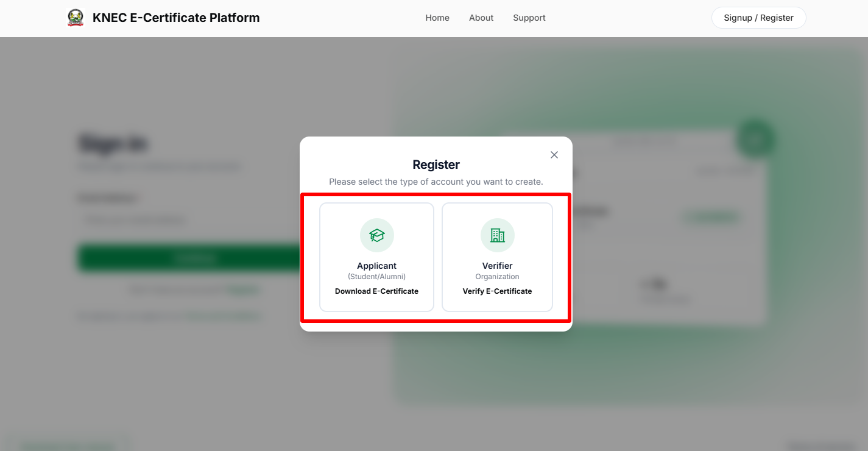Image resolution: width=868 pixels, height=451 pixels.
Task: Click the KNEC E-Certificate Platform title
Action: tap(176, 18)
